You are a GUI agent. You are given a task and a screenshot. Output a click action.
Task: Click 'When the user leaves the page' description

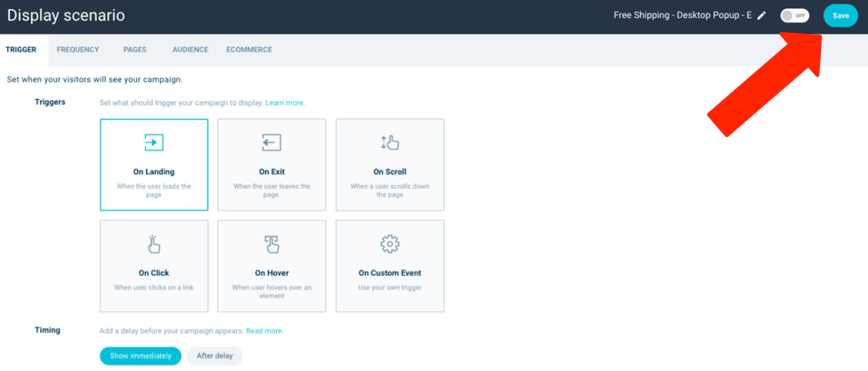pos(272,190)
